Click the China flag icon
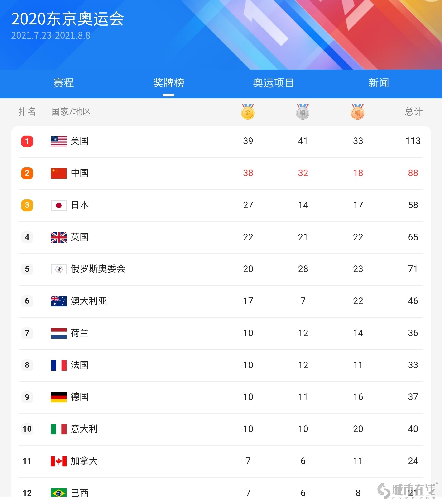Viewport: 442px width, 504px height. 58,173
